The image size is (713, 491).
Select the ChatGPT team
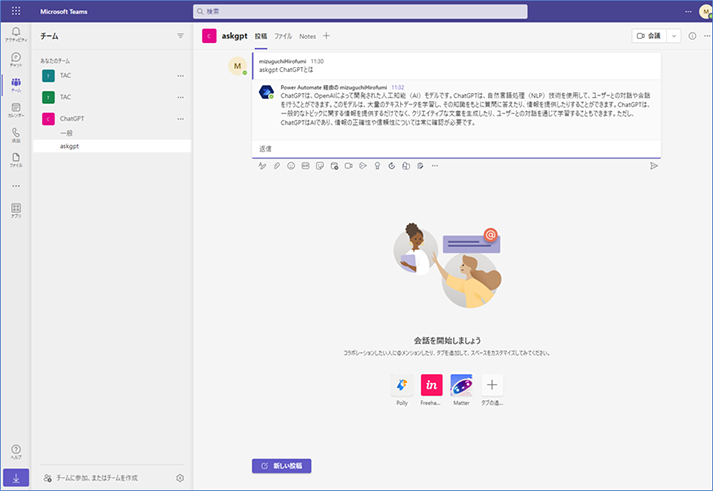click(112, 119)
